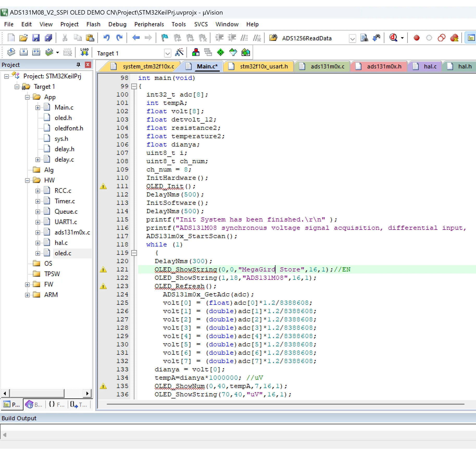Expand the ARM folder

point(27,295)
